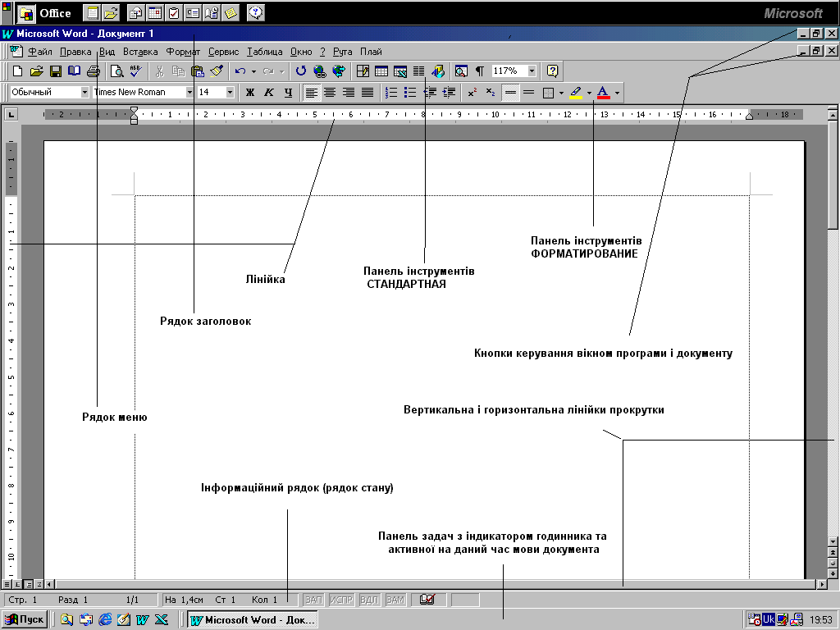Open the Правка menu
Image resolution: width=840 pixels, height=630 pixels.
point(75,52)
